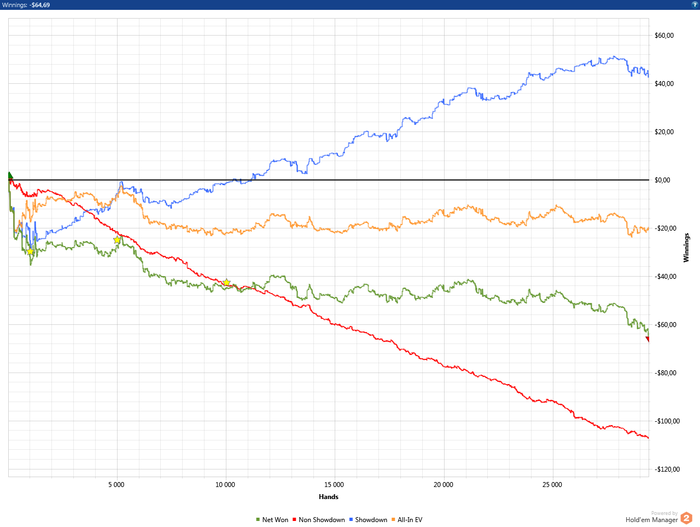Click the $0,00 axis value

coord(662,180)
